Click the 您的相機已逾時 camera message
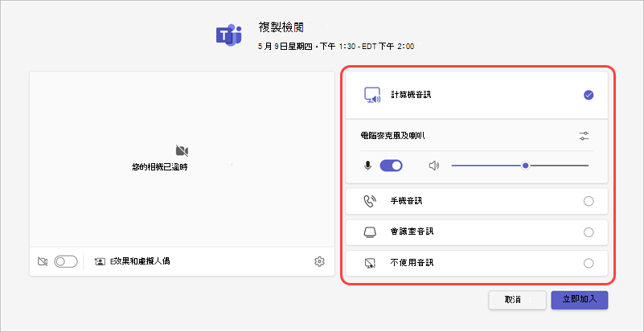The image size is (644, 332). pyautogui.click(x=160, y=168)
